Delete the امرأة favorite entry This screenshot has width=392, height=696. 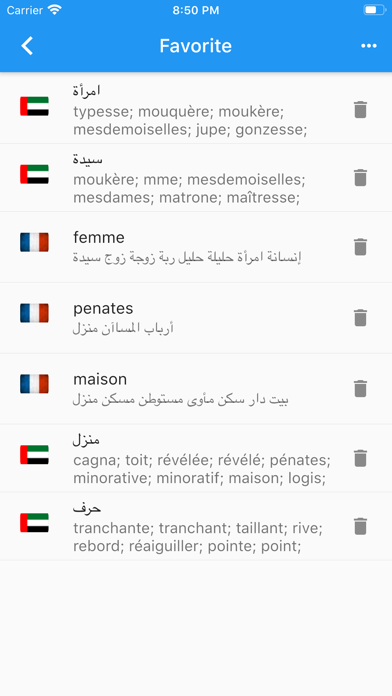click(x=360, y=110)
